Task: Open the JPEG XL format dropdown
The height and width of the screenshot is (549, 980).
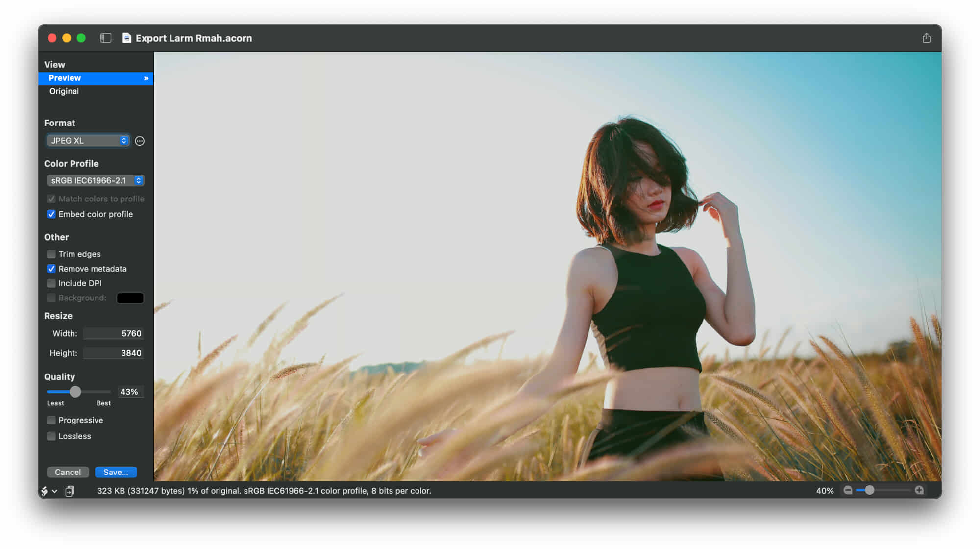Action: (x=88, y=141)
